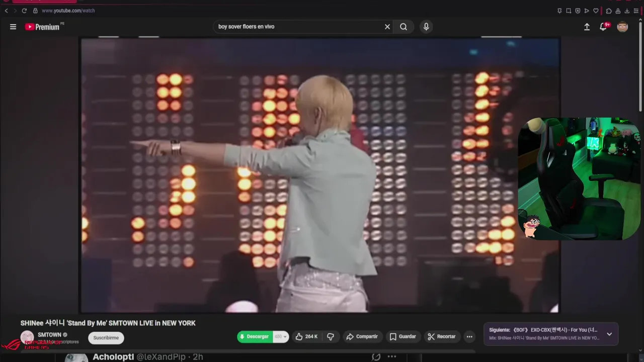Like the video showing 264 K
The width and height of the screenshot is (644, 362).
[x=306, y=336]
